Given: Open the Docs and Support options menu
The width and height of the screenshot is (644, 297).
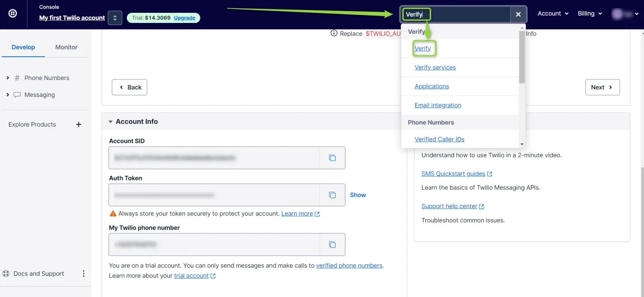Looking at the screenshot, I should [84, 274].
